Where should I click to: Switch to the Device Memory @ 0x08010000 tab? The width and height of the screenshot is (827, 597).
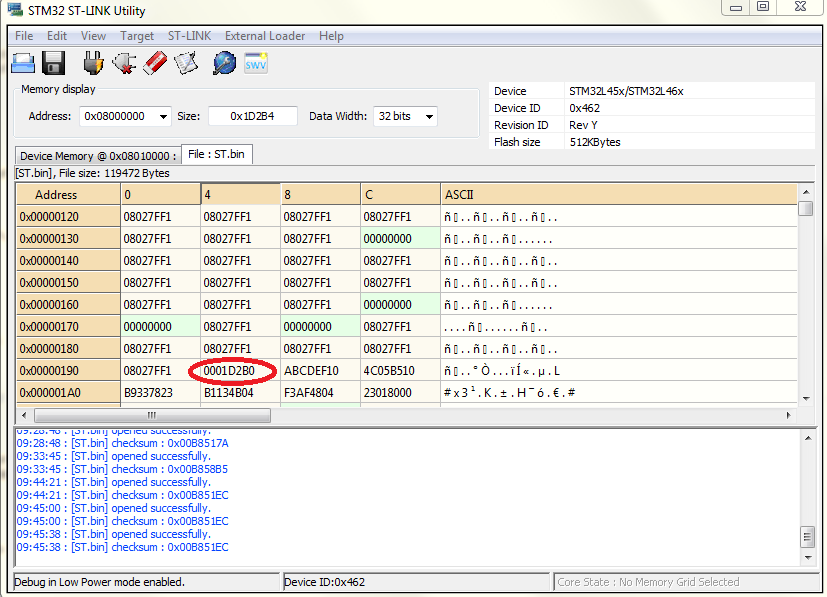tap(98, 156)
